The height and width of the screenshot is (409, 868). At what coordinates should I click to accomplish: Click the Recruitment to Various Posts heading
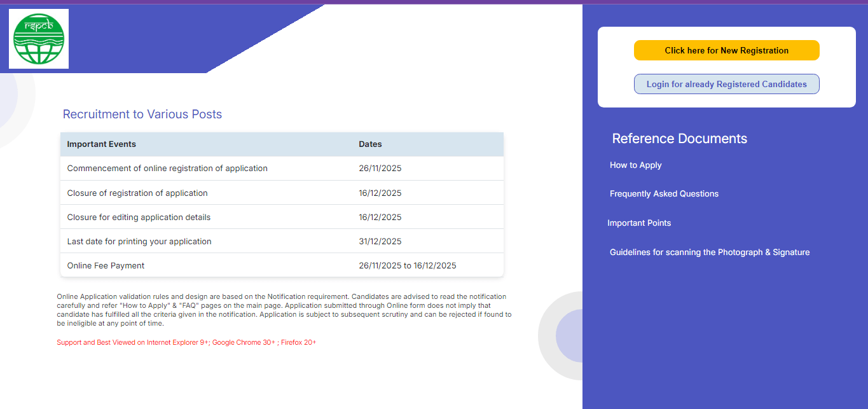[x=142, y=114]
